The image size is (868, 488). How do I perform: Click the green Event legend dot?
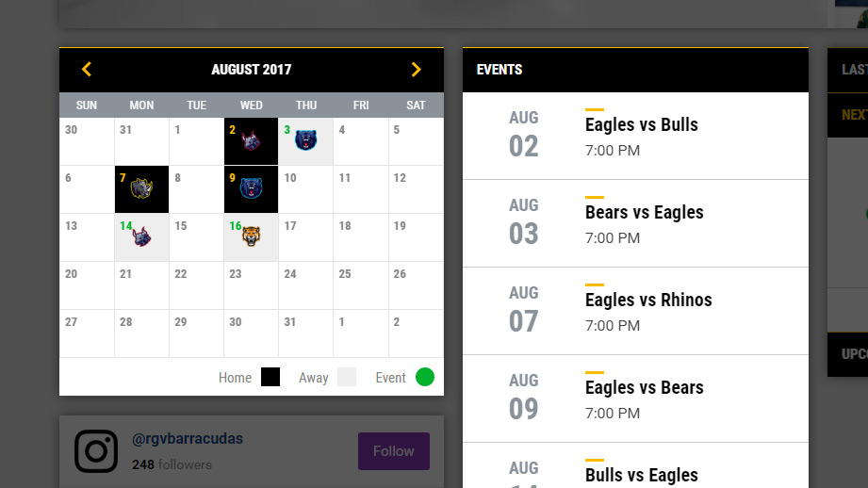point(425,377)
